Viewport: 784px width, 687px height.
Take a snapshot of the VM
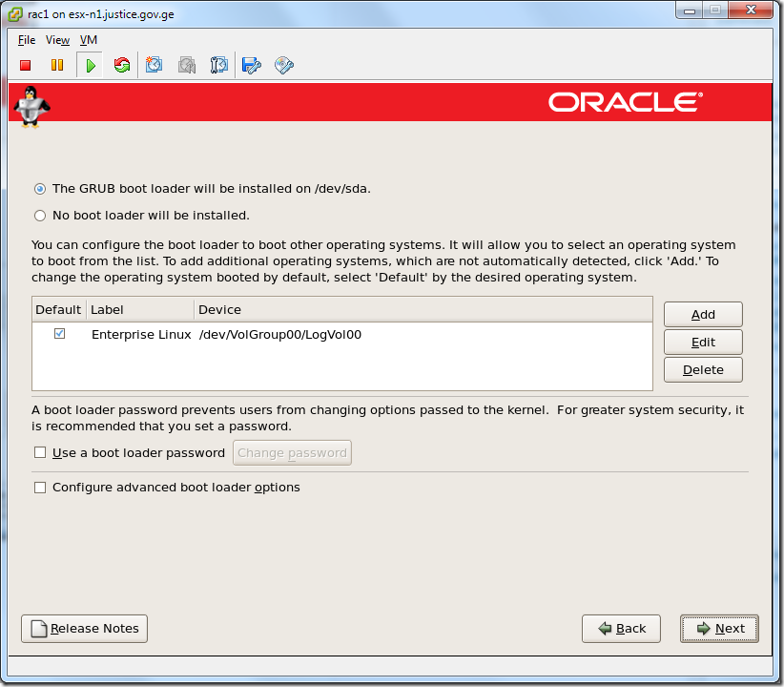point(154,65)
